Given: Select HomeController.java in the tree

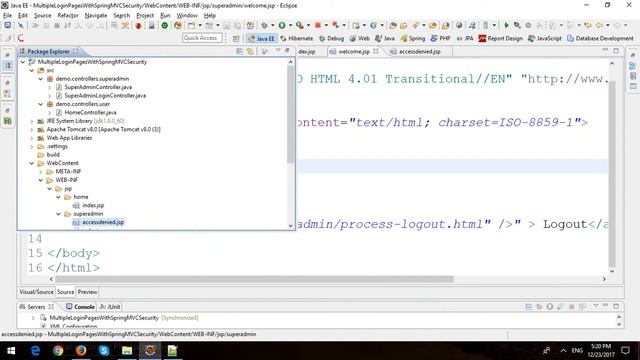Looking at the screenshot, I should coord(90,112).
